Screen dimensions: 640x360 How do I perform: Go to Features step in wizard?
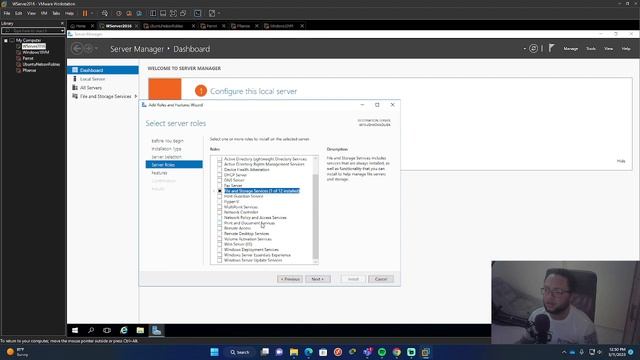pyautogui.click(x=159, y=173)
